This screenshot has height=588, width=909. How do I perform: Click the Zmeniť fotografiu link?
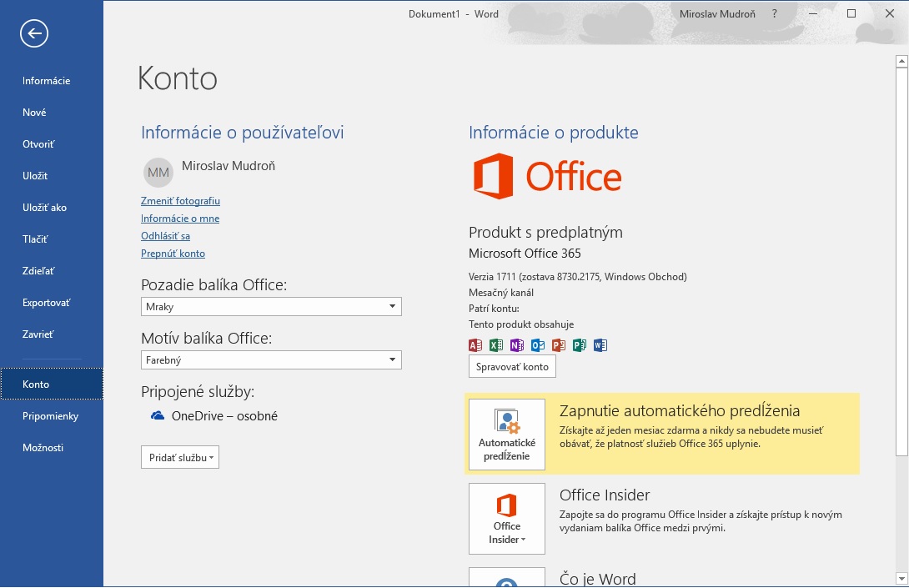point(180,201)
